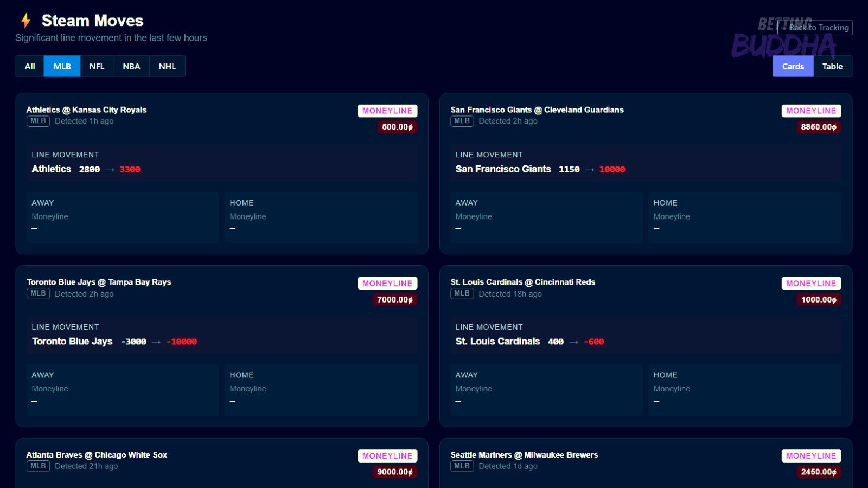Switch to the NFL filter tab
Image resolution: width=868 pixels, height=488 pixels.
(97, 66)
